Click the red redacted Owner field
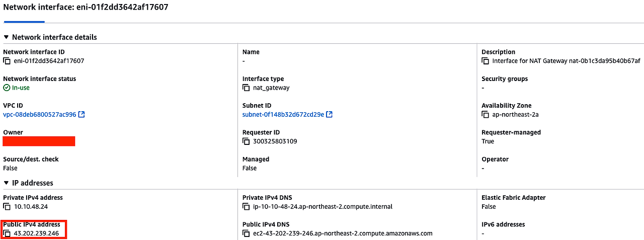This screenshot has width=644, height=240. [x=39, y=141]
